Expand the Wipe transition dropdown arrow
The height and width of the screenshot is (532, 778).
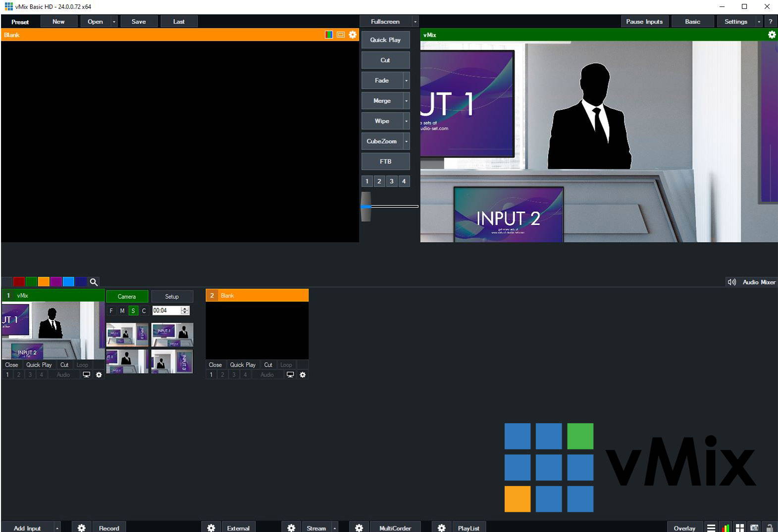(x=407, y=121)
